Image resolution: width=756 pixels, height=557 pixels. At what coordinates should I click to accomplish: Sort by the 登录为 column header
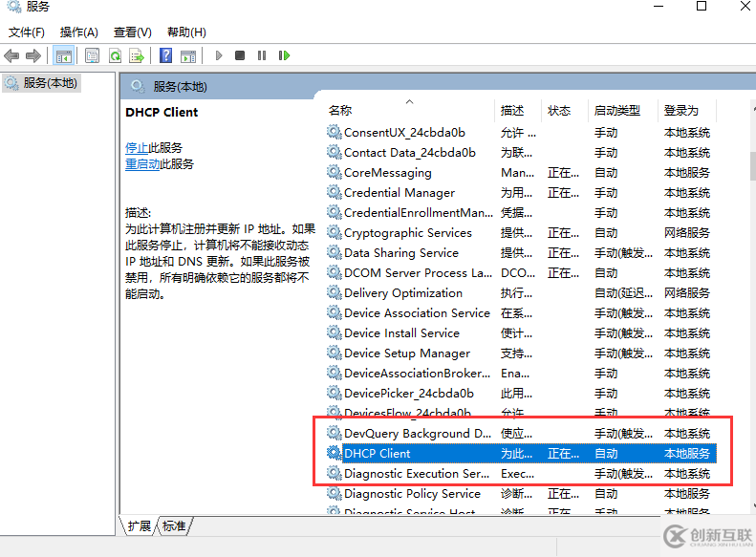[x=680, y=110]
